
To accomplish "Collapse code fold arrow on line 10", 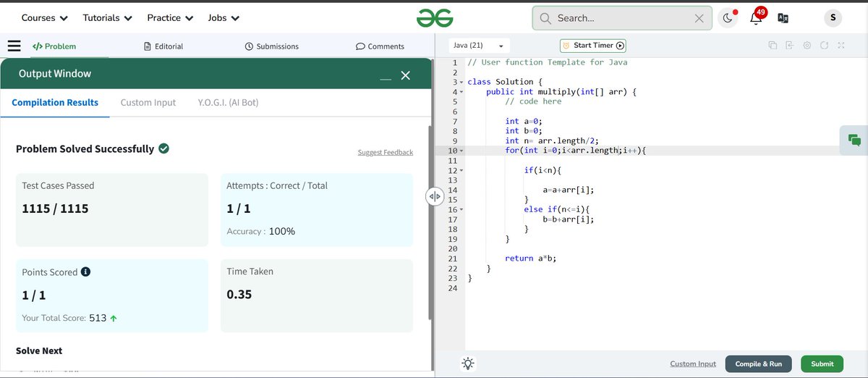I will tap(461, 151).
